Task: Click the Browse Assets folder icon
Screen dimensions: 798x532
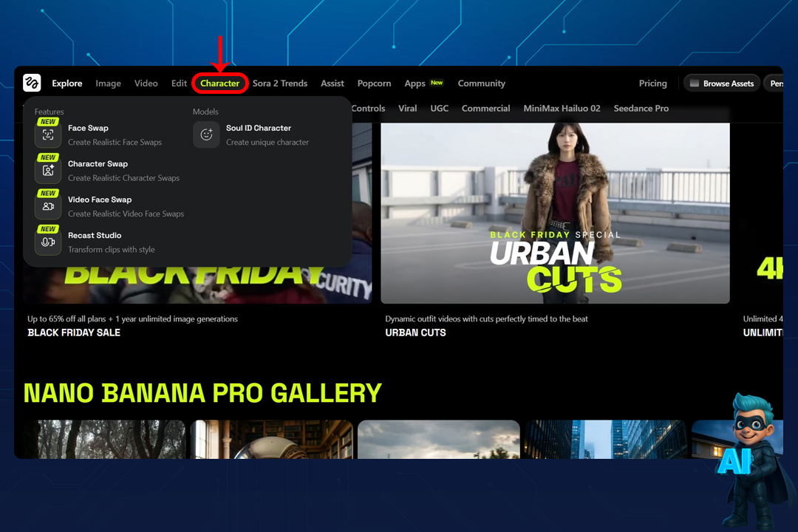Action: point(695,83)
